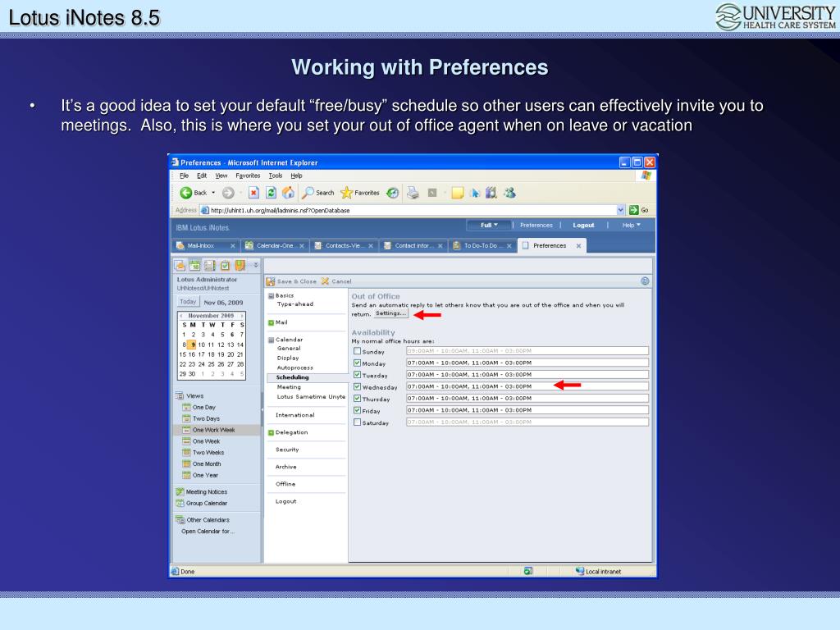The image size is (840, 630).
Task: Expand the Delegation preferences section
Action: pyautogui.click(x=271, y=433)
